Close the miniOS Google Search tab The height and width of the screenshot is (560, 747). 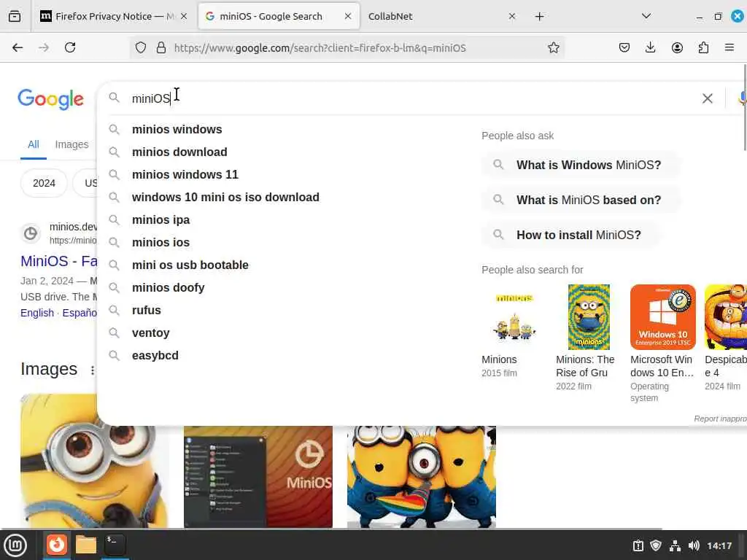(348, 16)
